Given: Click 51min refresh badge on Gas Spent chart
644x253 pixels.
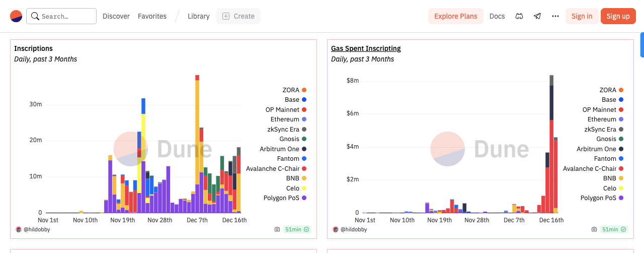Looking at the screenshot, I should (614, 229).
